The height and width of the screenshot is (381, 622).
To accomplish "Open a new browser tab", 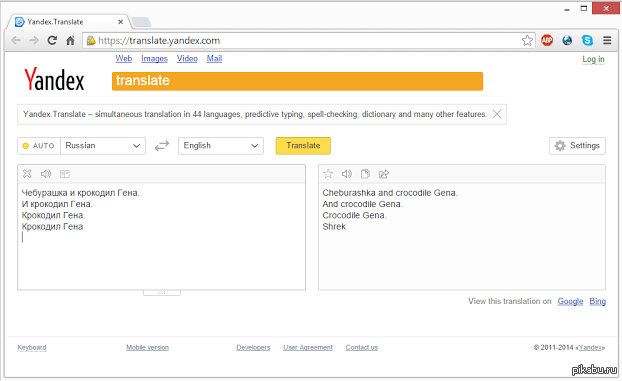I will 141,22.
